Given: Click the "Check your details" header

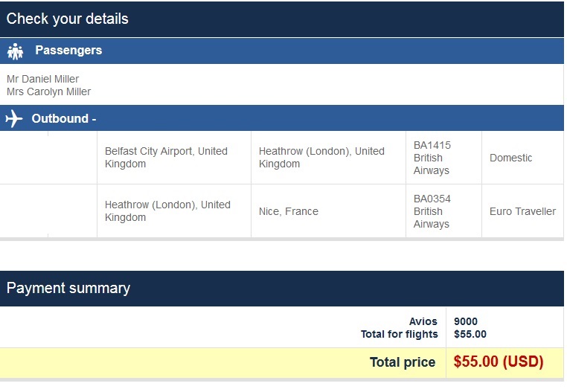Looking at the screenshot, I should 68,19.
